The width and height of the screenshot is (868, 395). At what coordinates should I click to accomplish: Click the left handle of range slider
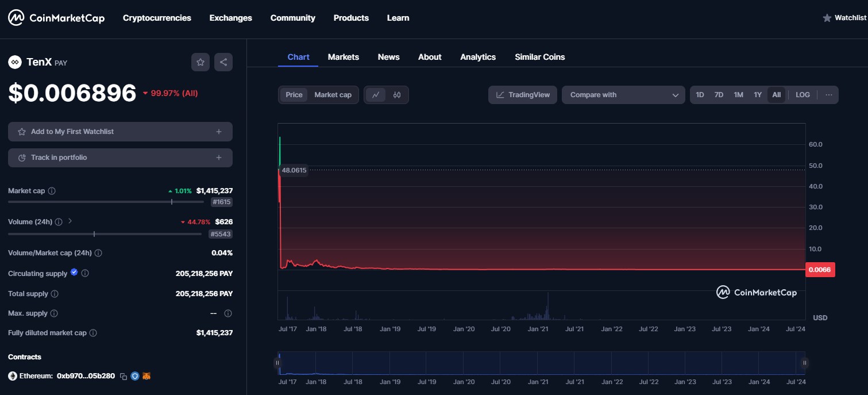pyautogui.click(x=277, y=363)
